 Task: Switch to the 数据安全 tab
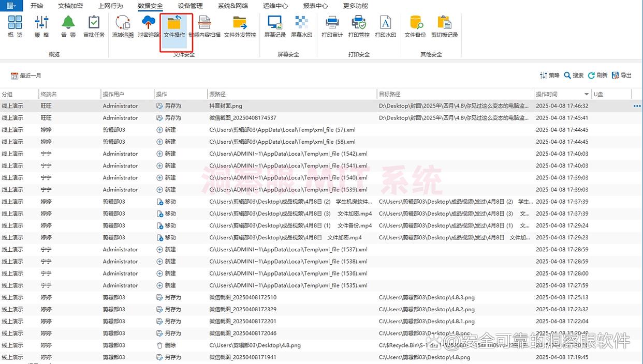pos(150,6)
